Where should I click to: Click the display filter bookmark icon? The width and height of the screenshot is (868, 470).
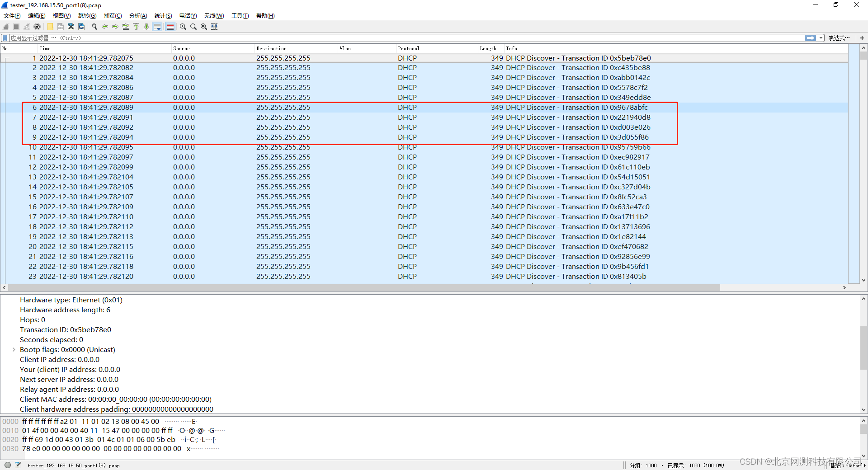(5, 38)
